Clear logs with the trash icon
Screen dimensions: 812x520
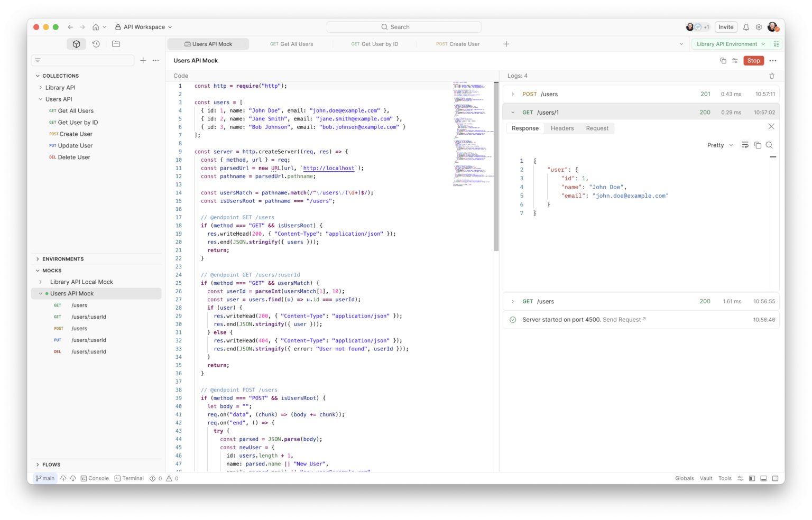[x=772, y=76]
